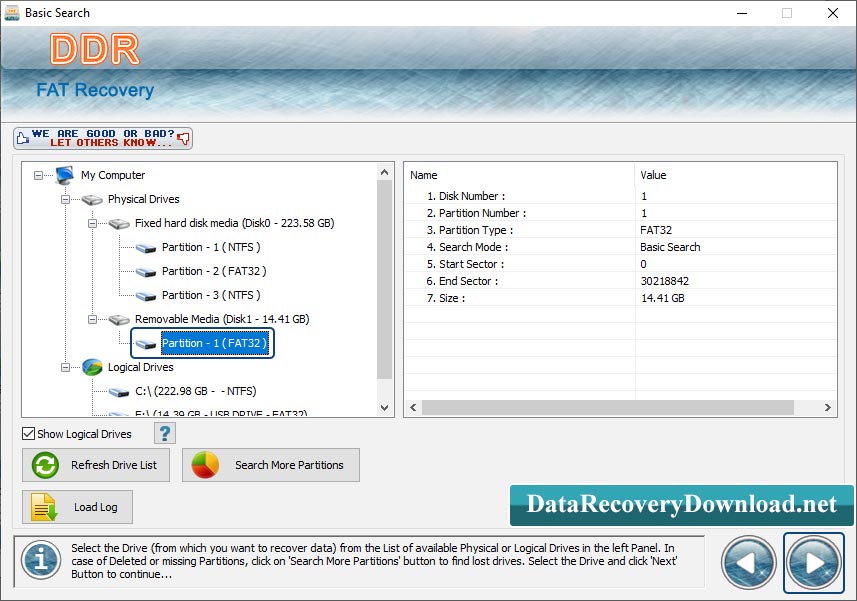Select Partition - 3 (NTFS) in tree
857x601 pixels.
[211, 296]
